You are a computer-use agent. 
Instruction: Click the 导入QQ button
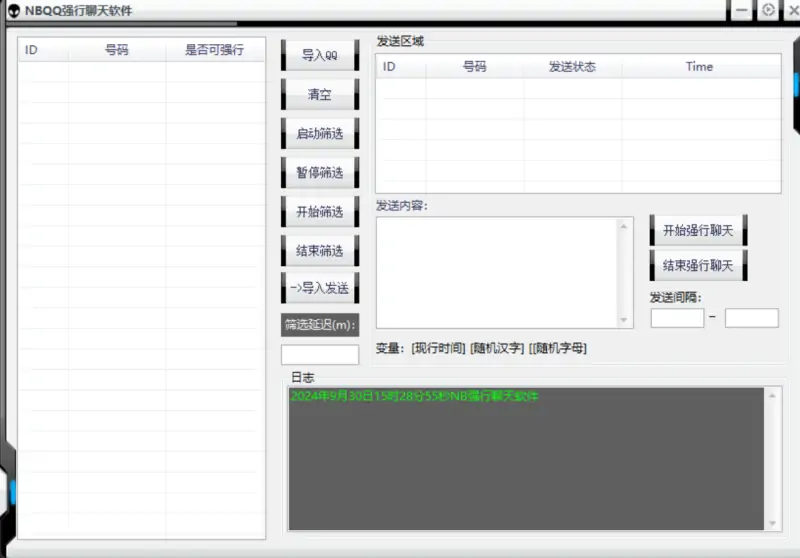pyautogui.click(x=320, y=55)
